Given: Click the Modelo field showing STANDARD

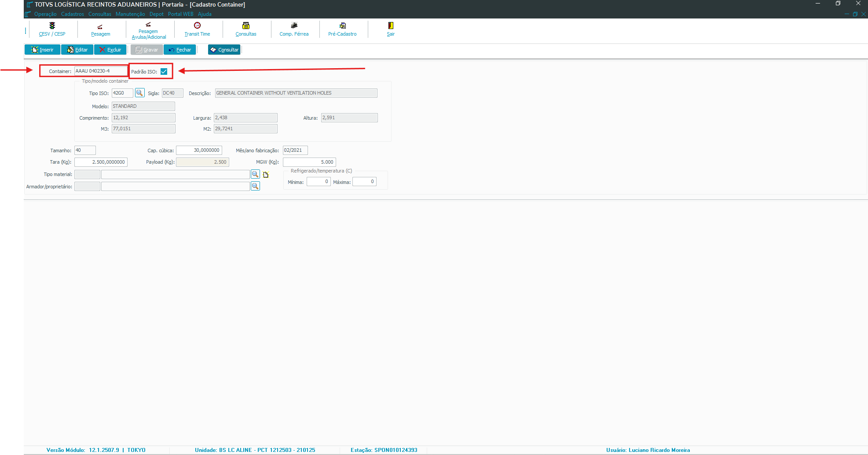Looking at the screenshot, I should 143,106.
